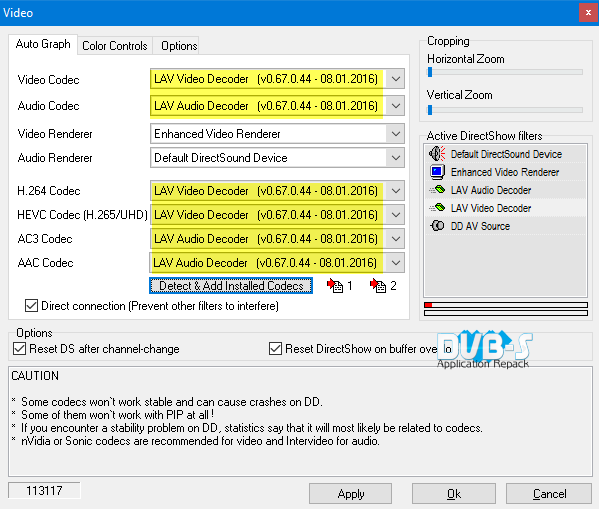This screenshot has width=599, height=509.
Task: Select the DD AV Source filter icon
Action: pyautogui.click(x=437, y=225)
